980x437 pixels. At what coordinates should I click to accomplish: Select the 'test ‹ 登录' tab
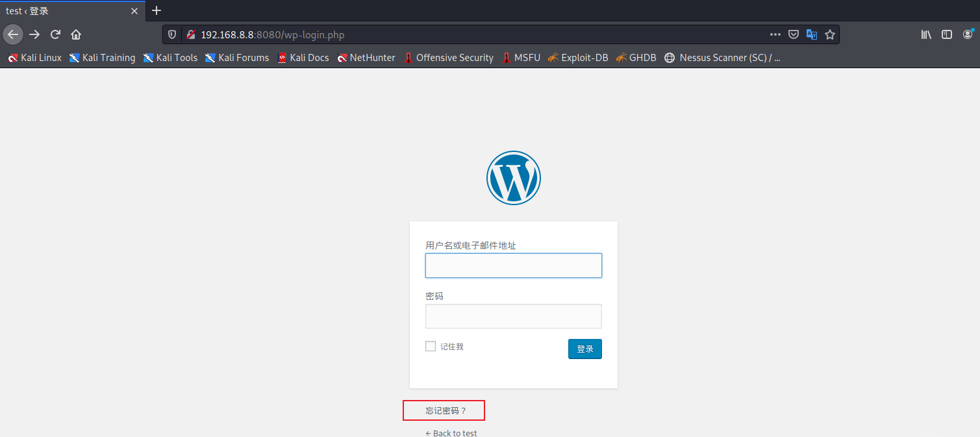point(73,11)
